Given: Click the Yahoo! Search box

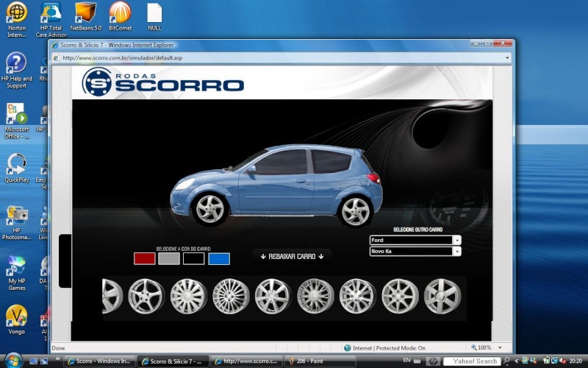Looking at the screenshot, I should (x=472, y=361).
